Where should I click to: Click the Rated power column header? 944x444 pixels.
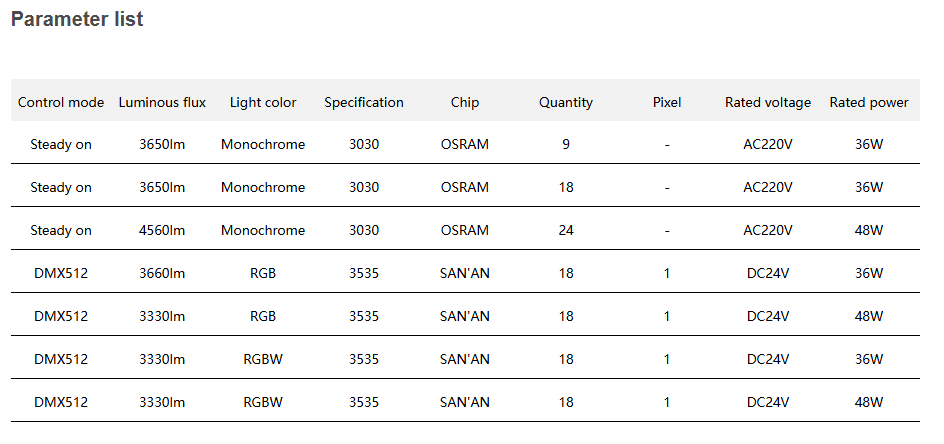coord(869,102)
